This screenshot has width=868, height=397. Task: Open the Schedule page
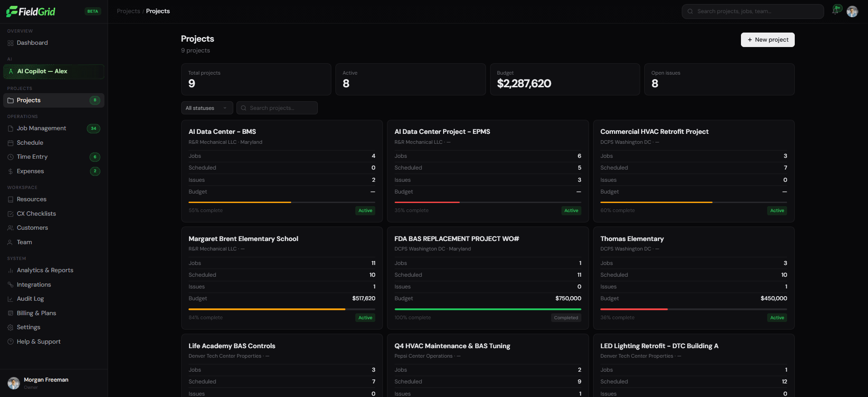(x=54, y=143)
